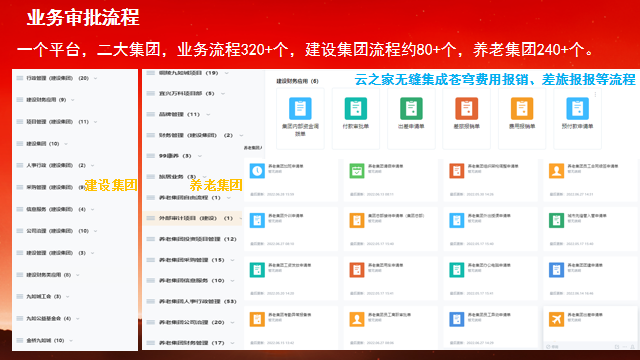This screenshot has height=360, width=640.
Task: Expand the 项目管理 (建设集团) (11) chevron
Action: coord(96,122)
